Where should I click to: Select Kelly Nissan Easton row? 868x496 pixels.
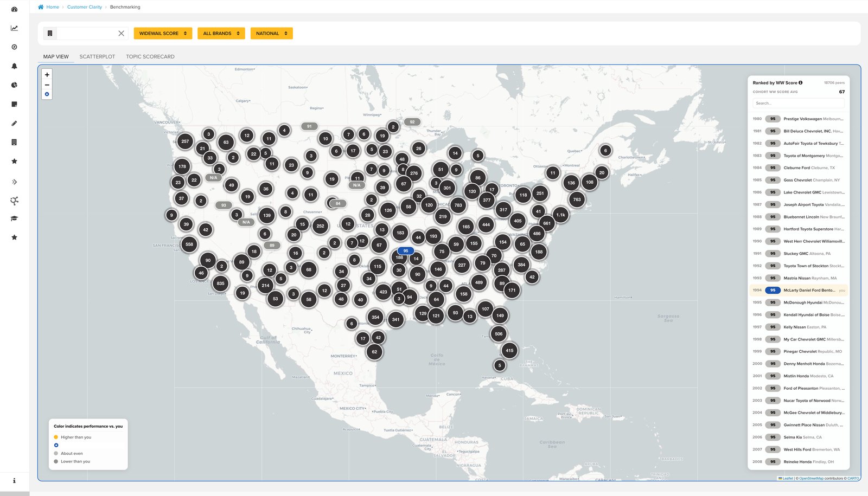coord(799,327)
